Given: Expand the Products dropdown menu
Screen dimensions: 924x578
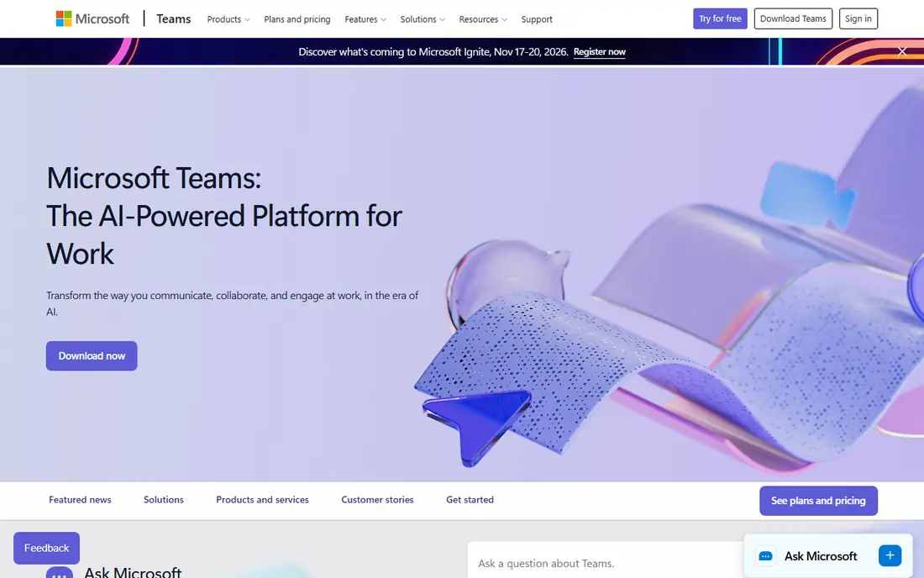Looking at the screenshot, I should [228, 19].
